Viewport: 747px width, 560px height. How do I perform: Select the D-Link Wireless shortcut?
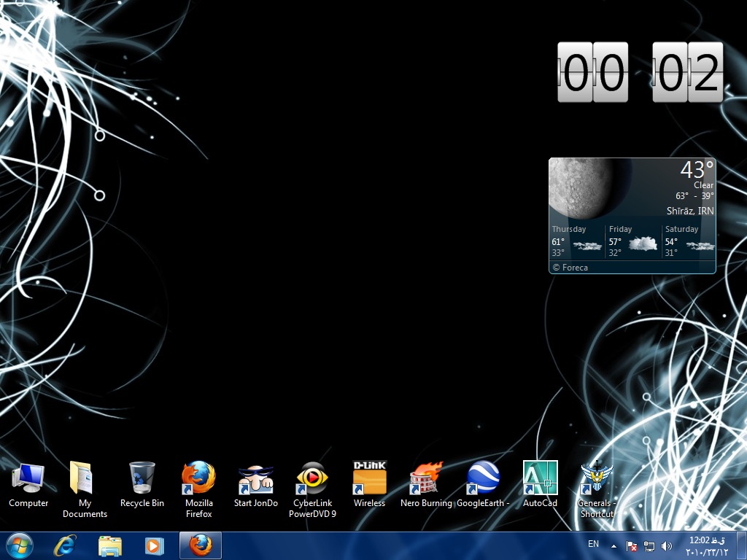[x=369, y=479]
